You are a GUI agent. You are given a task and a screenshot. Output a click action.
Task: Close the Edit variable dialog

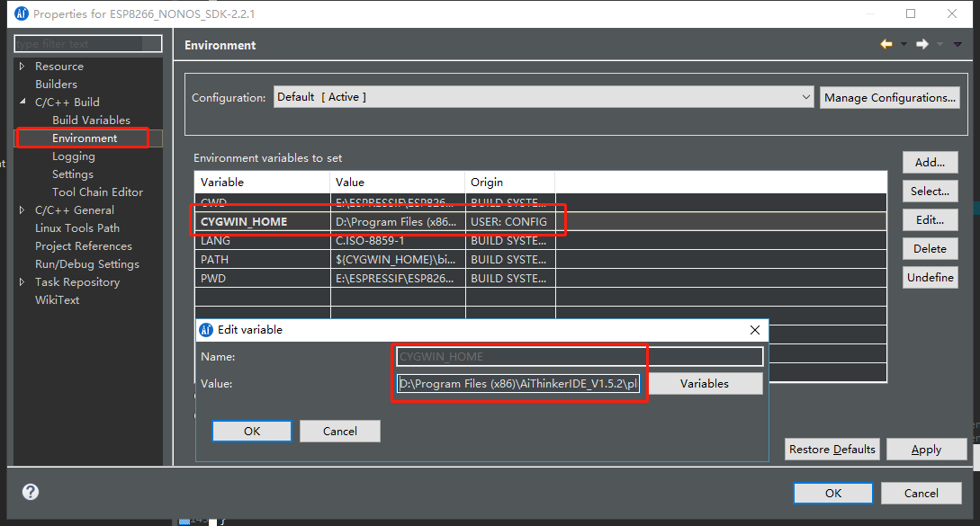pos(755,330)
